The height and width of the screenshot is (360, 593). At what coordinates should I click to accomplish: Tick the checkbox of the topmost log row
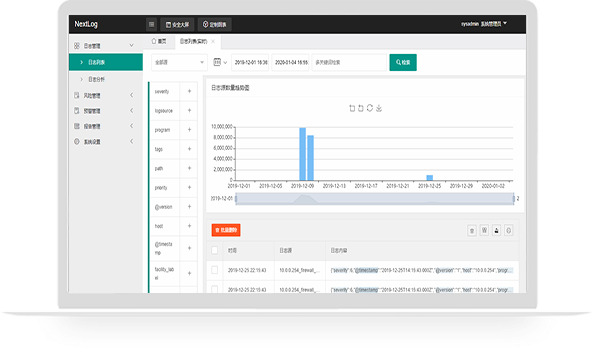(214, 270)
